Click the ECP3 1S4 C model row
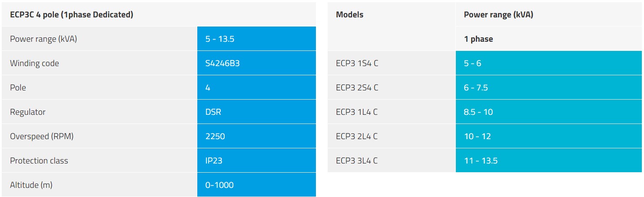Screen dimensions: 644x197 [357, 63]
